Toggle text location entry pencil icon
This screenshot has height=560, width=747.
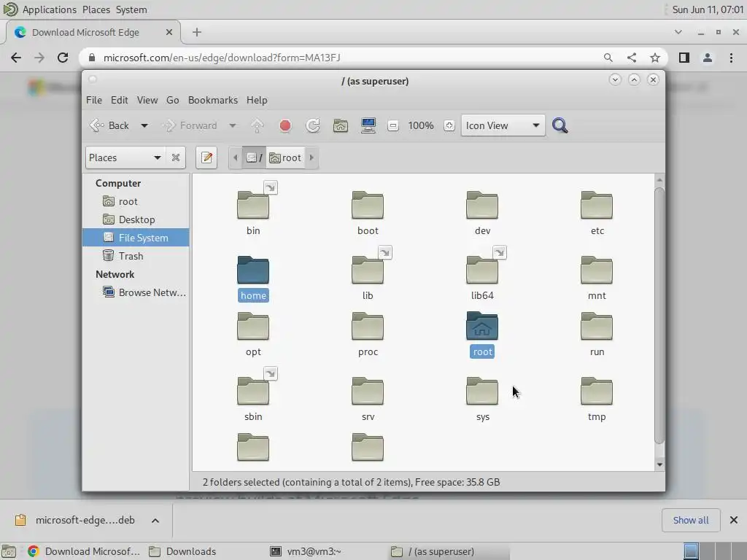(206, 157)
